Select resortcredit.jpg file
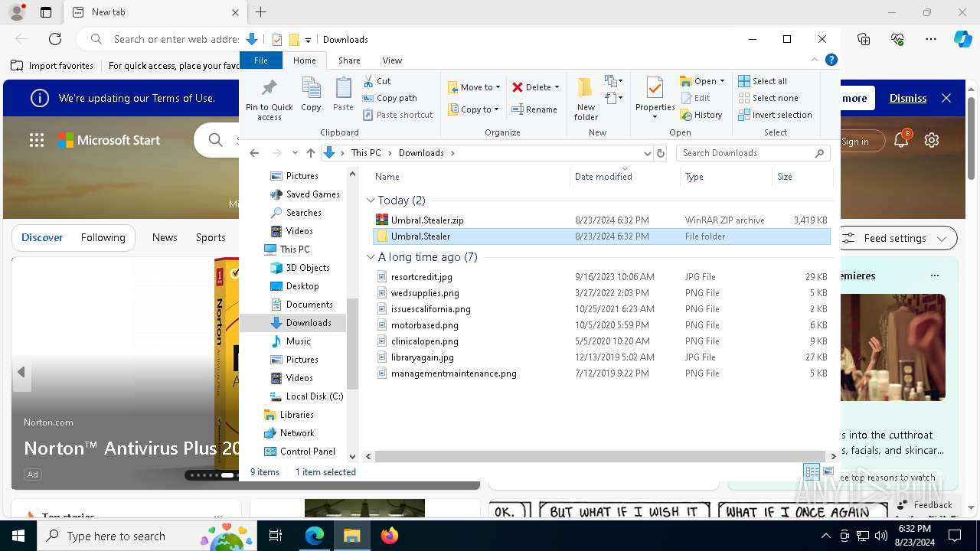Screen dimensions: 980x551 click(x=422, y=277)
